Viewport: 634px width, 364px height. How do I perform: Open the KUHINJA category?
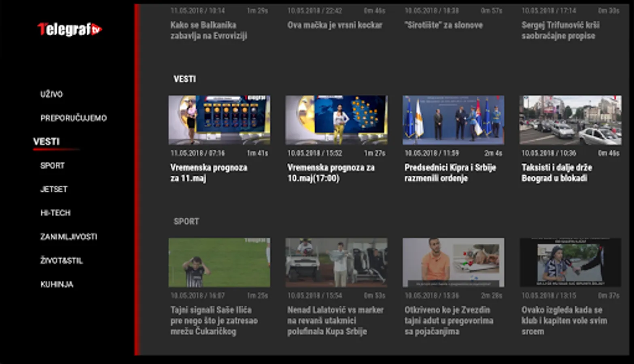57,284
